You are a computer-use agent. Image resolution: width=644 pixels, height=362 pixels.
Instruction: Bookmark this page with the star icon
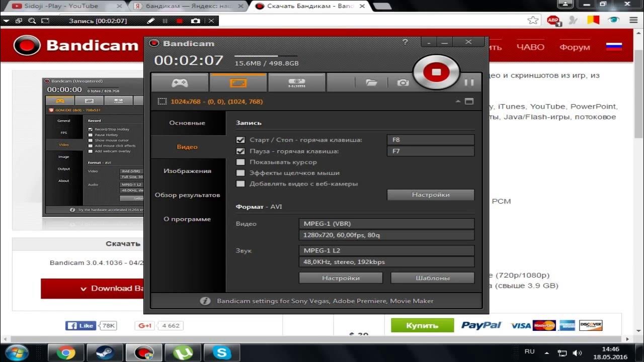click(x=533, y=21)
